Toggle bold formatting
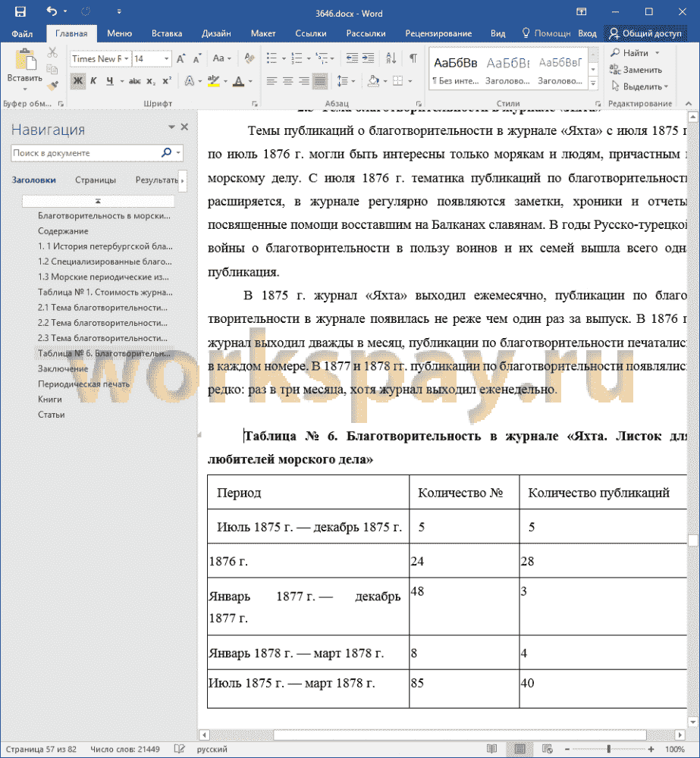The width and height of the screenshot is (700, 758). [77, 81]
